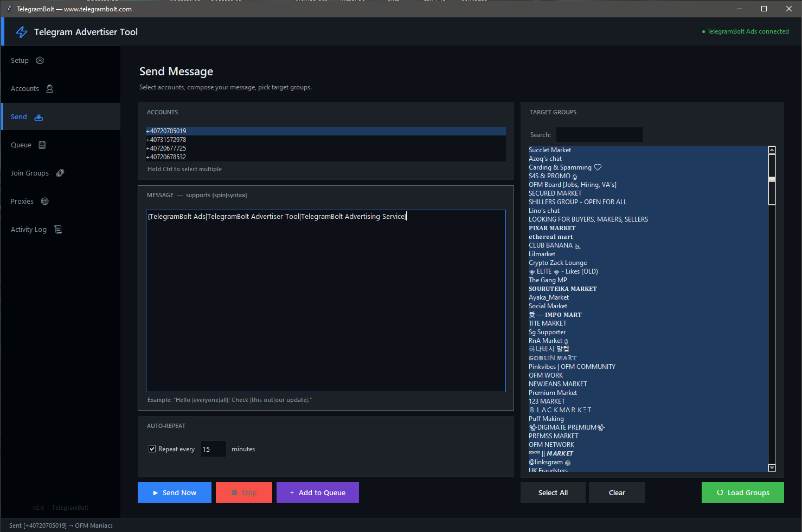Click the Accounts person icon
This screenshot has width=802, height=532.
coord(50,89)
